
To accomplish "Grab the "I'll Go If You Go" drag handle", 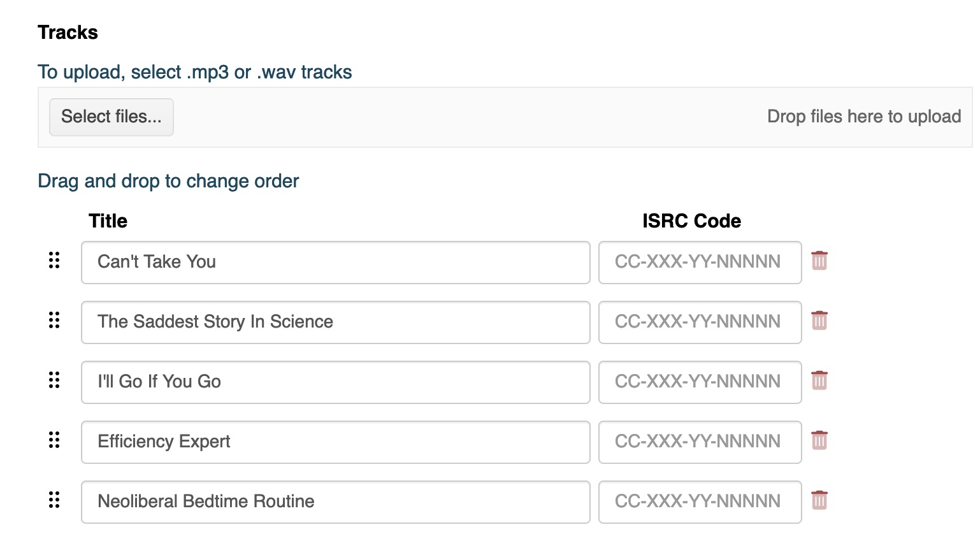I will coord(54,380).
